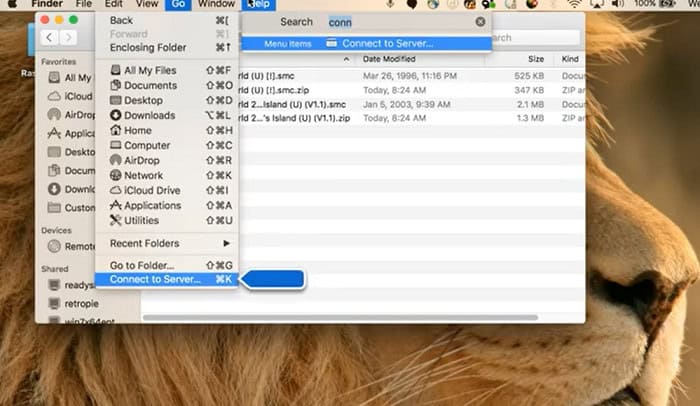
Task: Click the Computer icon in Go menu
Action: coord(116,145)
